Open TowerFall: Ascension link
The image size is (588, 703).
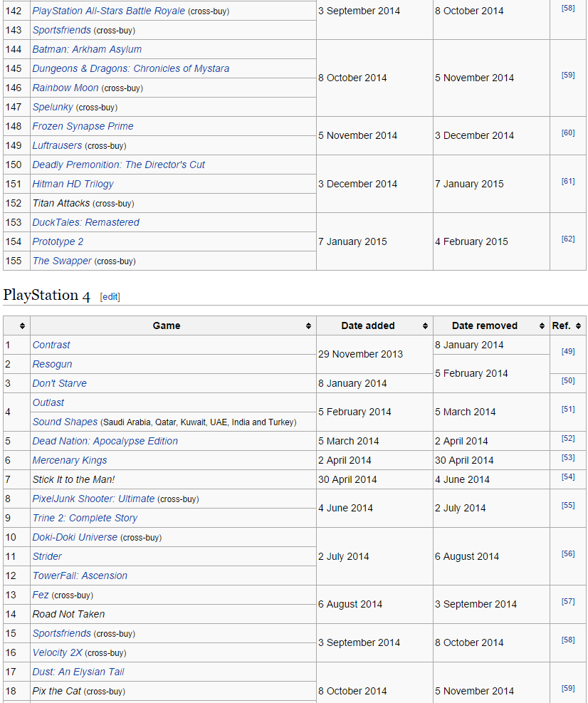point(80,576)
